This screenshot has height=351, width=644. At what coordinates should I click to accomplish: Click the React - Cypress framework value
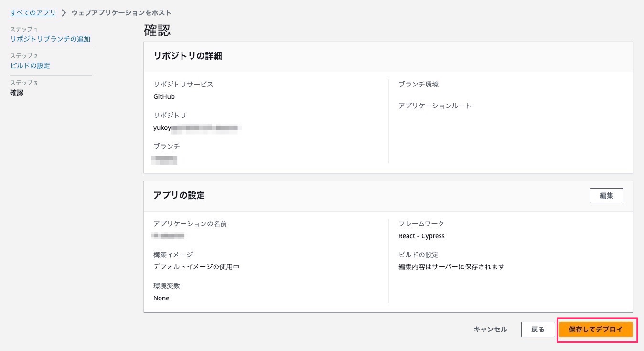click(x=421, y=236)
